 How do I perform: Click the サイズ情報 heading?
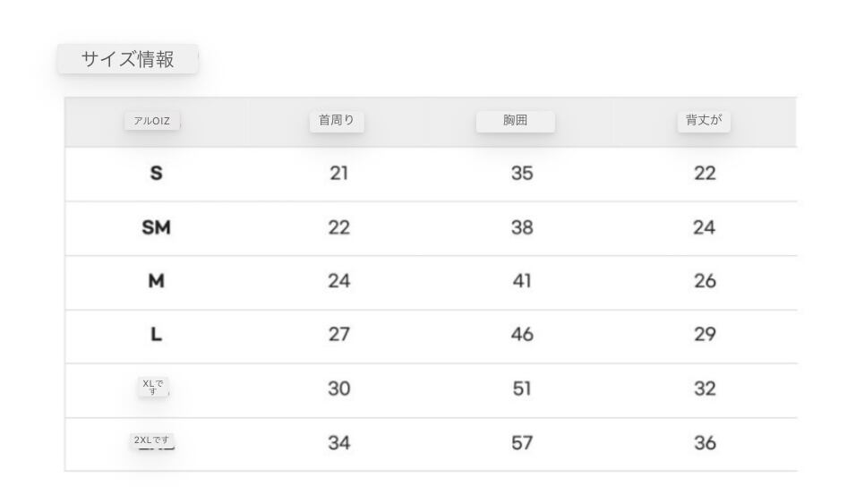click(127, 60)
